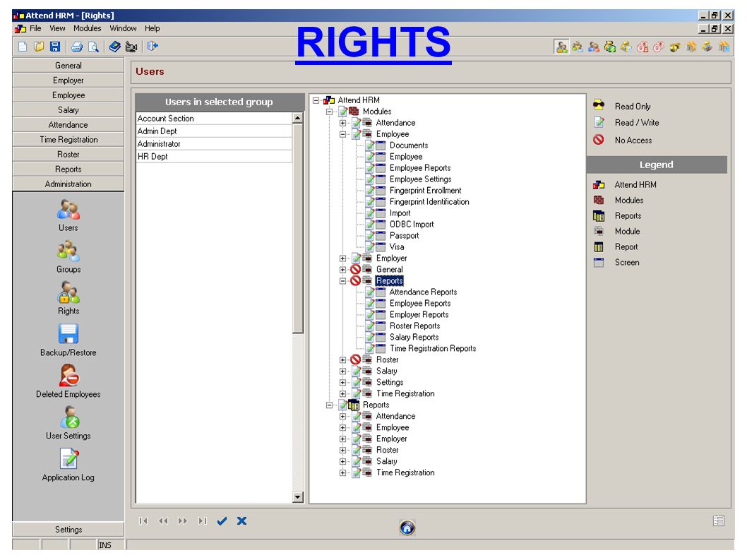Go to previous record navigation button
The height and width of the screenshot is (560, 747).
pyautogui.click(x=163, y=521)
